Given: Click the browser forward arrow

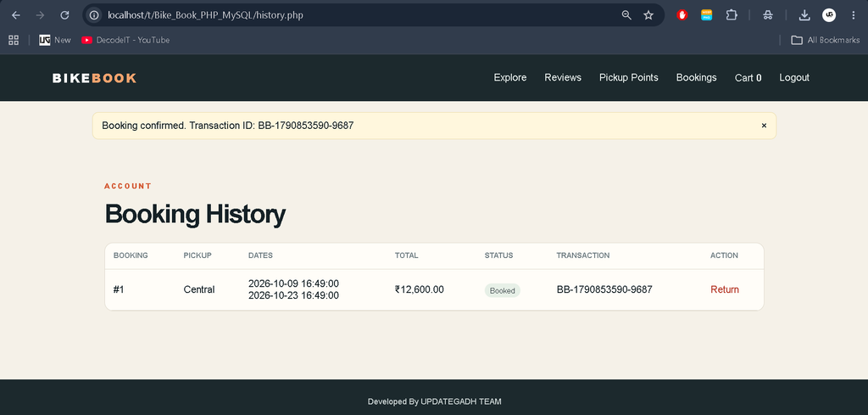Looking at the screenshot, I should [x=40, y=15].
